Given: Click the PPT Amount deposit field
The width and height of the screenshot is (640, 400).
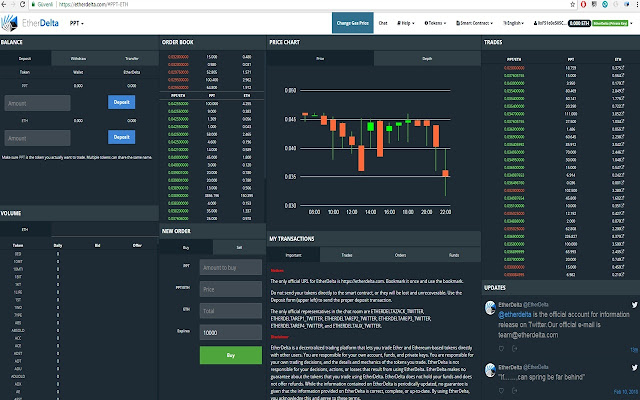Looking at the screenshot, I should coord(38,103).
